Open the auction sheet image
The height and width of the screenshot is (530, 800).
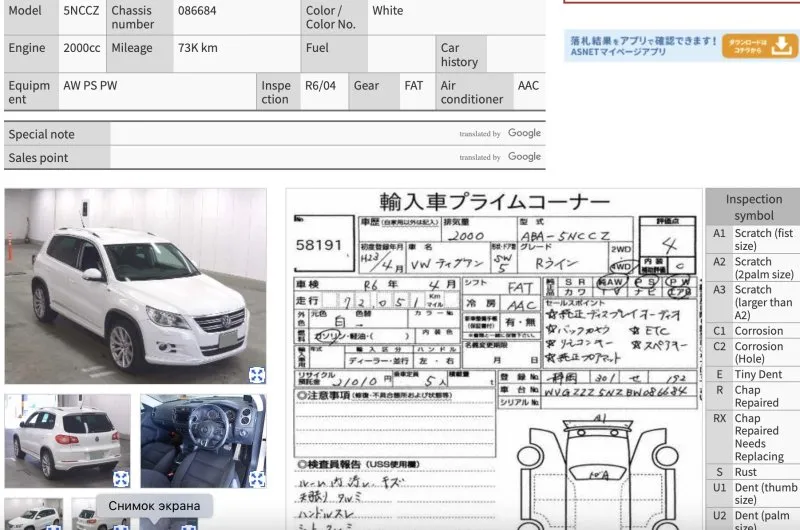[494, 359]
